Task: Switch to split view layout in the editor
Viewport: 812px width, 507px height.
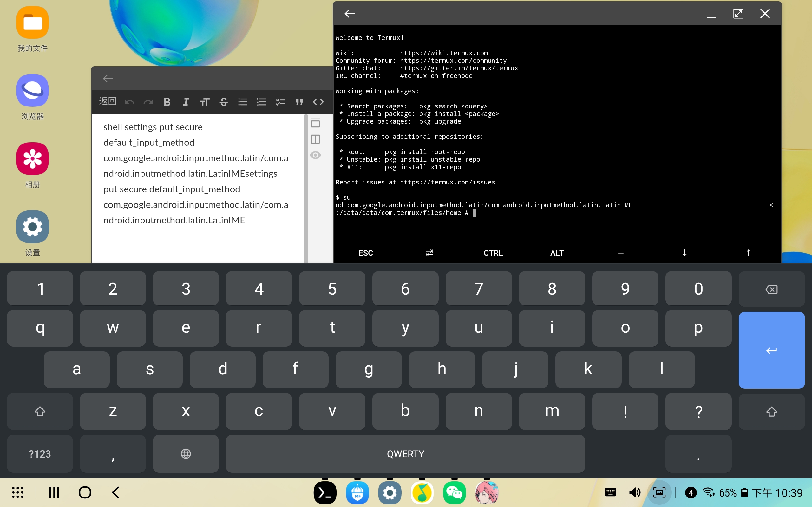Action: point(315,139)
